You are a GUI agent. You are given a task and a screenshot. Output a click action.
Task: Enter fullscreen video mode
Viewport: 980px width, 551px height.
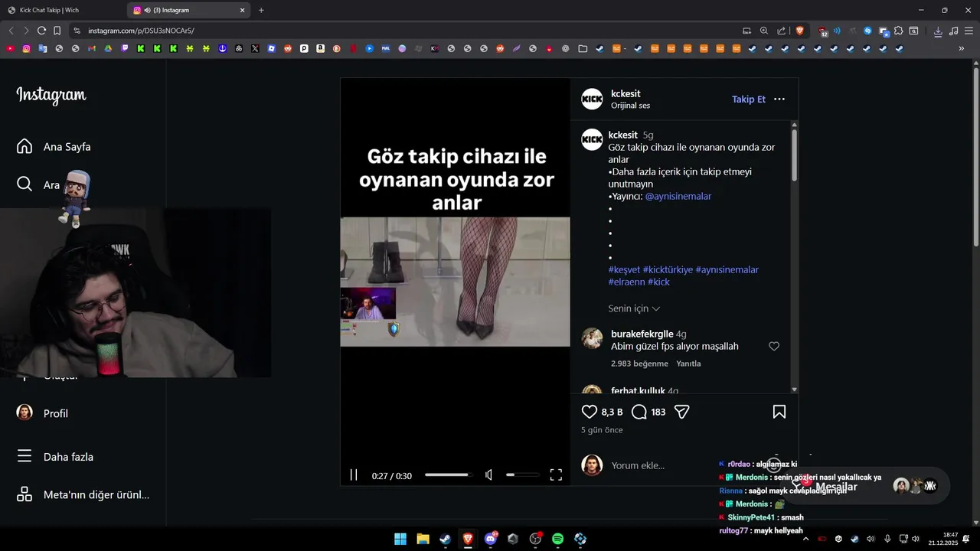click(x=556, y=475)
